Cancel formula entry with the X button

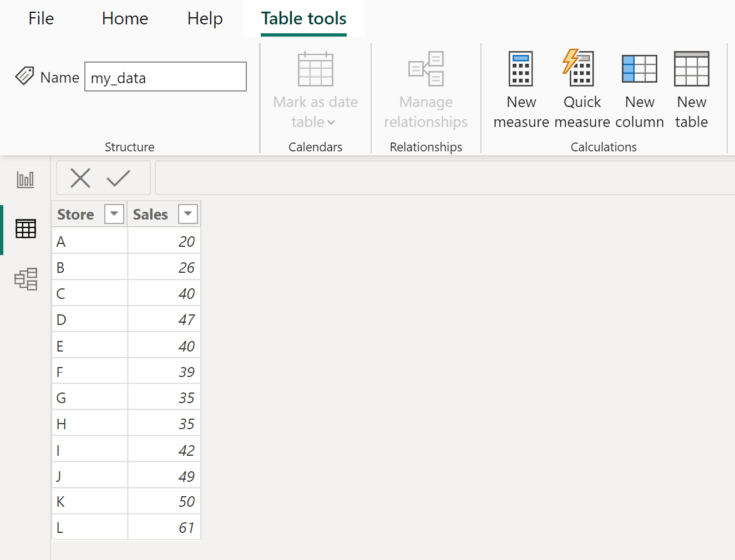(x=80, y=178)
